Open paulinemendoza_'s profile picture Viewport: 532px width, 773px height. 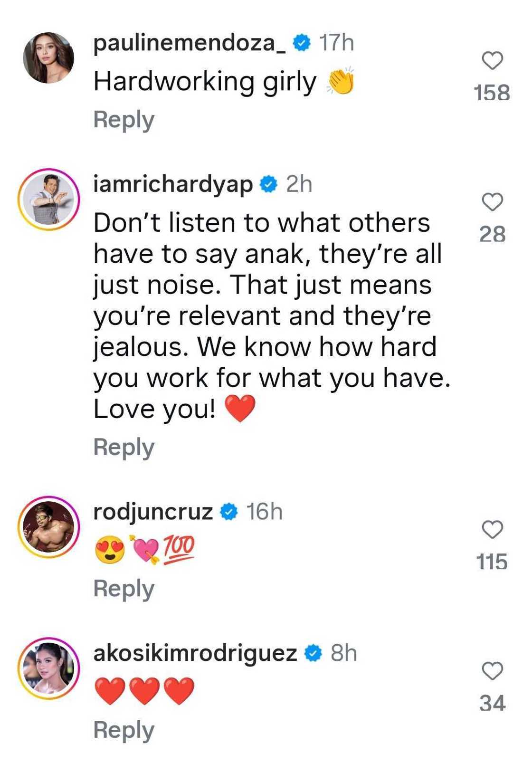coord(48,58)
